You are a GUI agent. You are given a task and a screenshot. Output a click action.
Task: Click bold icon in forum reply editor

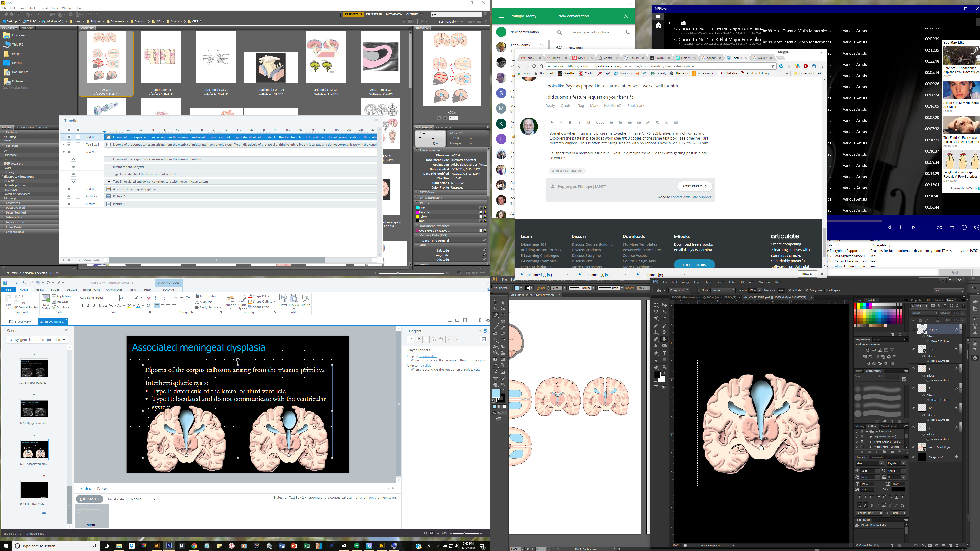570,122
